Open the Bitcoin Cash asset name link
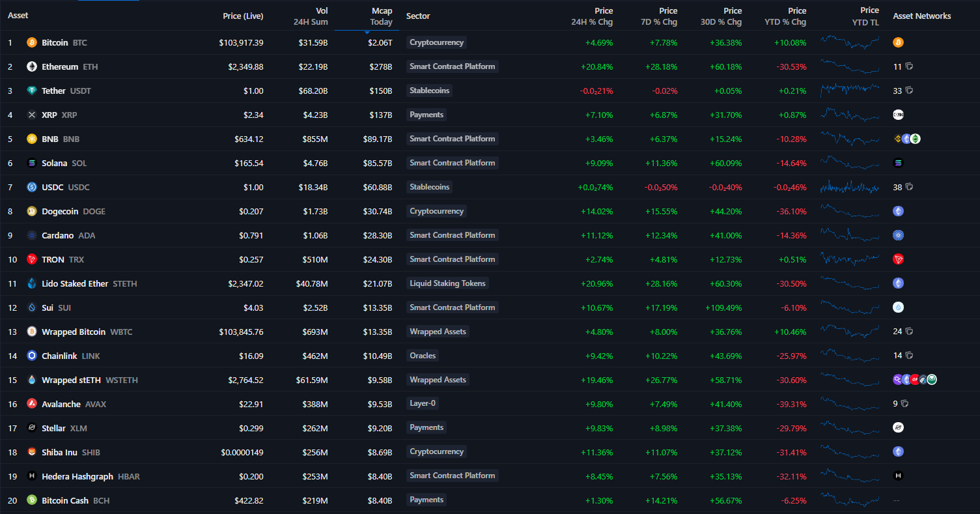Viewport: 980px width, 514px height. click(65, 500)
